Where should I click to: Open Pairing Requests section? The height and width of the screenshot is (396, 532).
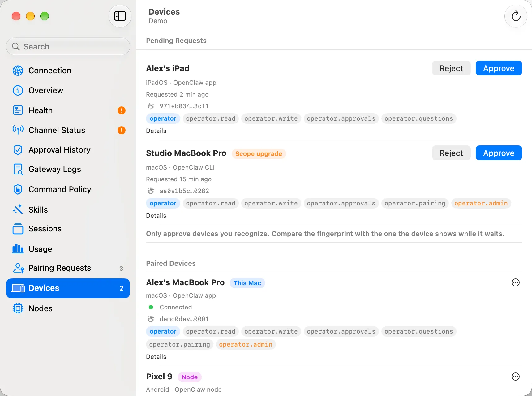68,268
